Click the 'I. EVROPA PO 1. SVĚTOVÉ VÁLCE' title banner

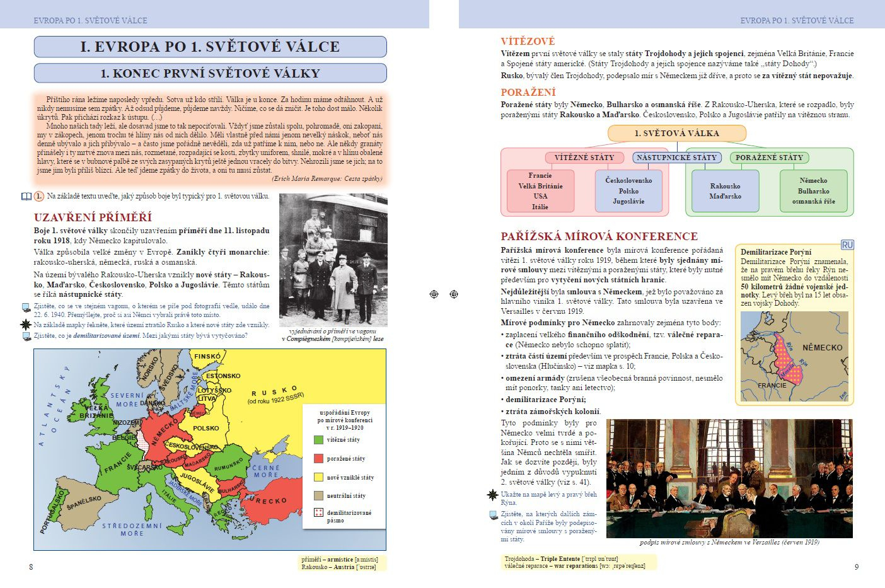point(210,47)
